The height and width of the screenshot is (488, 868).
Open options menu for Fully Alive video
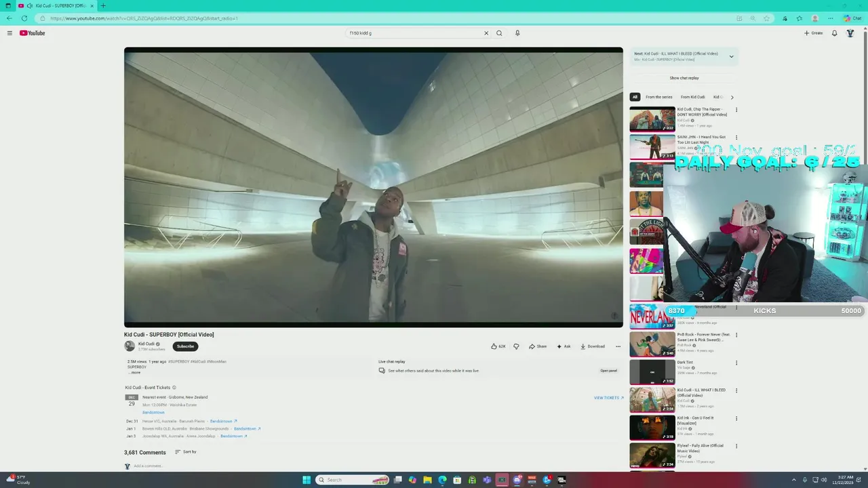pyautogui.click(x=736, y=446)
